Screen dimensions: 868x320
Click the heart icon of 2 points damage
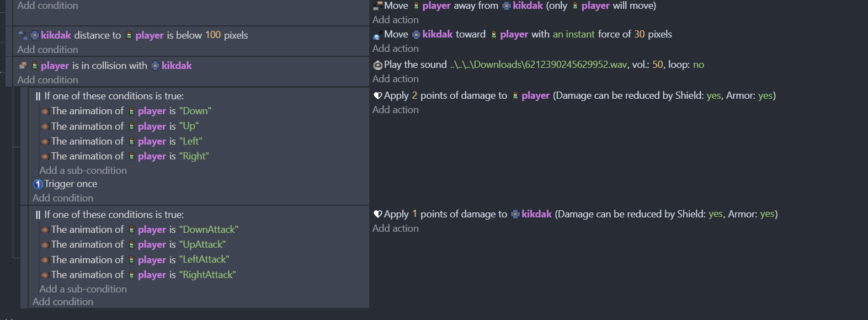378,95
